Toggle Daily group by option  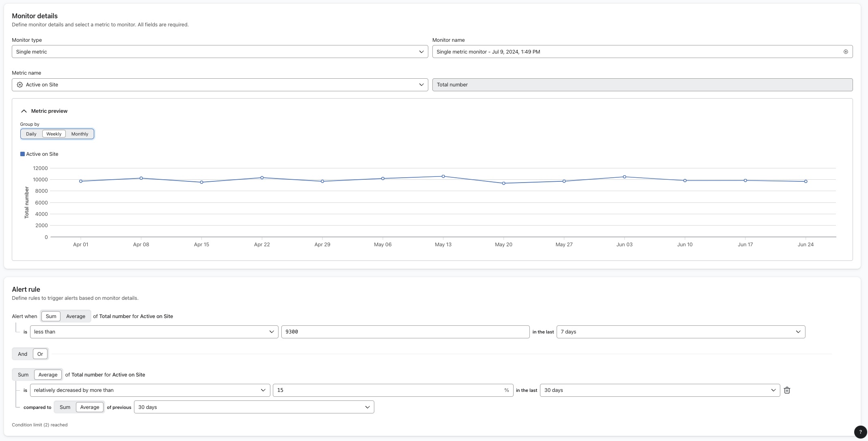pos(31,134)
